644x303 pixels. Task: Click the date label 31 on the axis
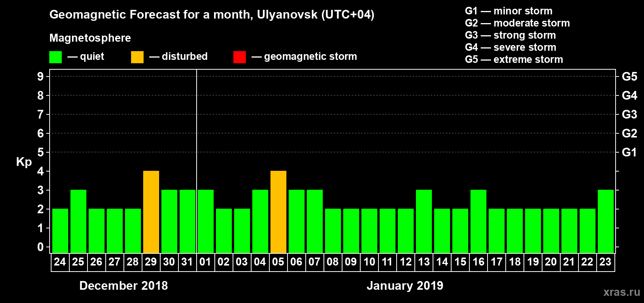187,262
